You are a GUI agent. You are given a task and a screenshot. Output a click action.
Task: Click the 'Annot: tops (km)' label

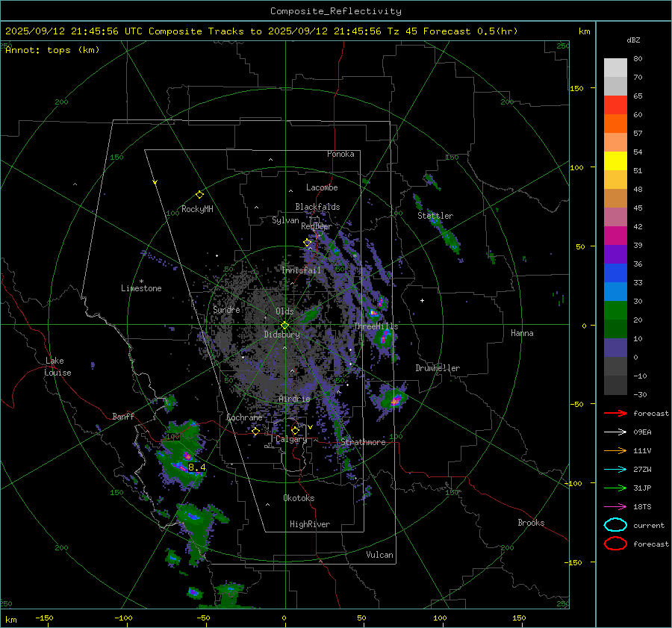(52, 50)
